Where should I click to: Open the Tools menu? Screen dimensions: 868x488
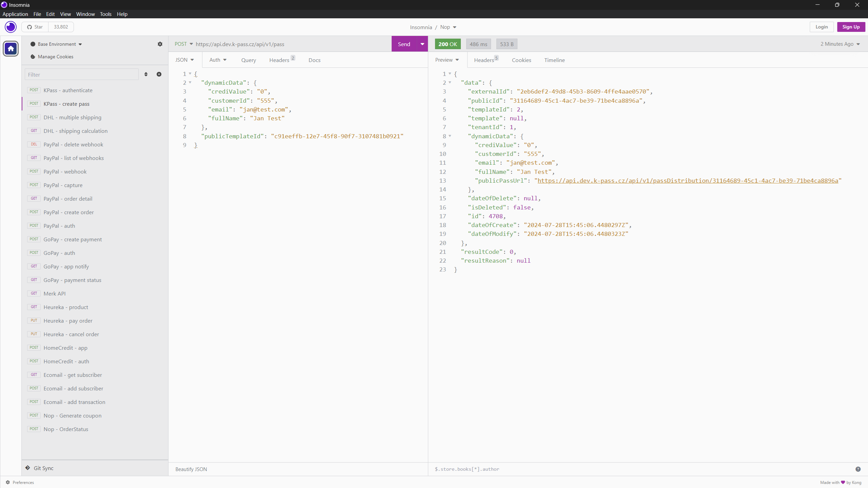pyautogui.click(x=105, y=14)
